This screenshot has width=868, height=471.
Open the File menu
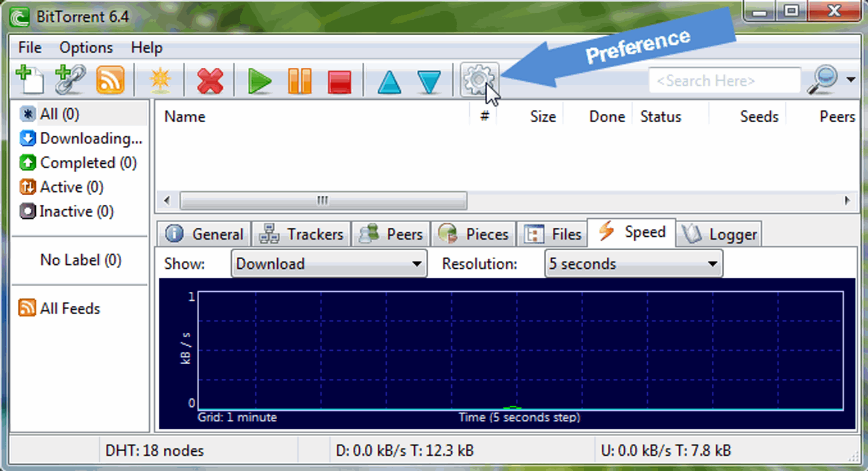[x=30, y=47]
